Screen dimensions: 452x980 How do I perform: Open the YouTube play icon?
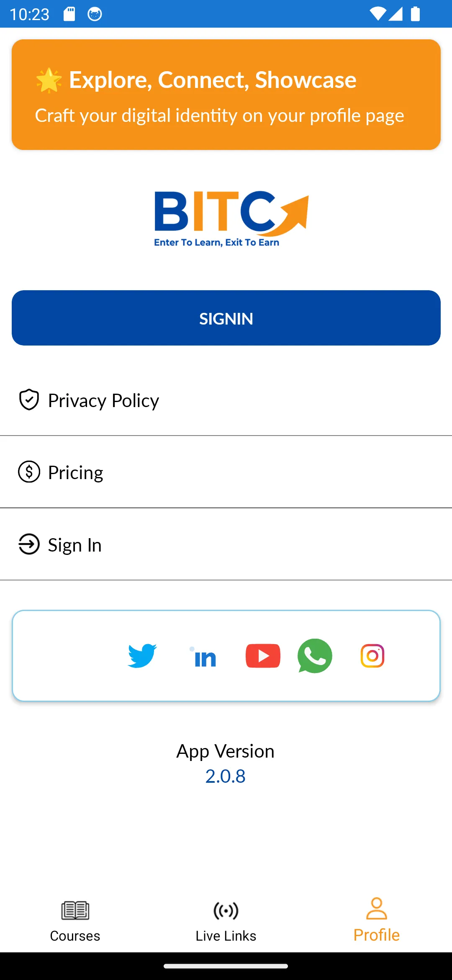tap(263, 656)
